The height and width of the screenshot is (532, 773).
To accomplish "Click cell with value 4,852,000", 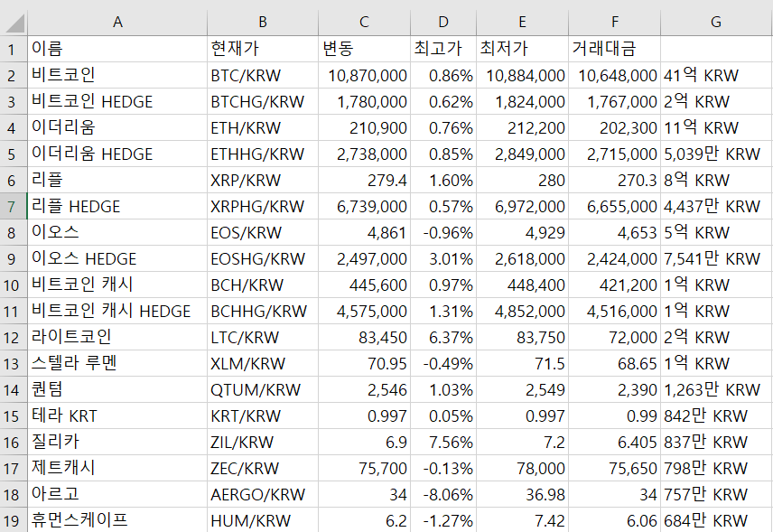I will (x=522, y=311).
